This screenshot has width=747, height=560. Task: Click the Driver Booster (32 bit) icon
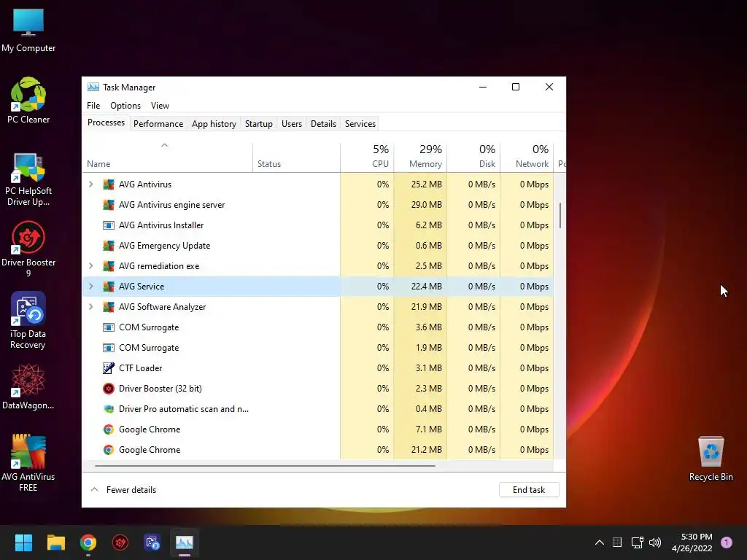coord(109,389)
